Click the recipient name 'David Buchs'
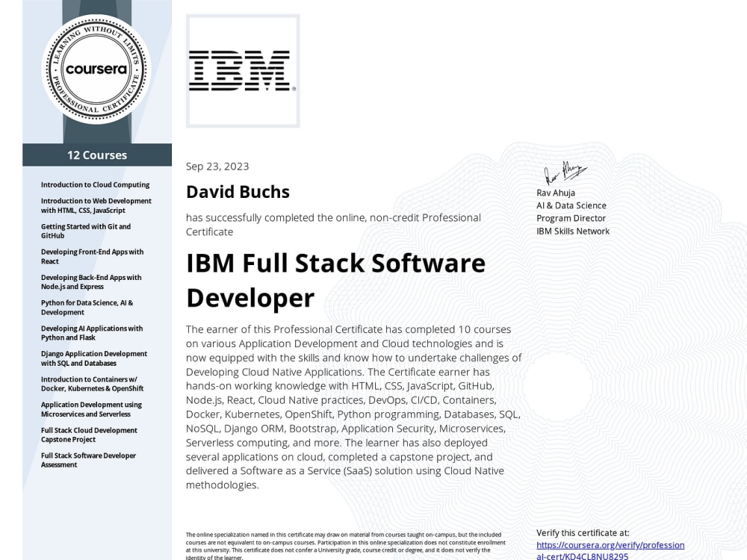Screen dimensions: 747x560 coord(238,192)
